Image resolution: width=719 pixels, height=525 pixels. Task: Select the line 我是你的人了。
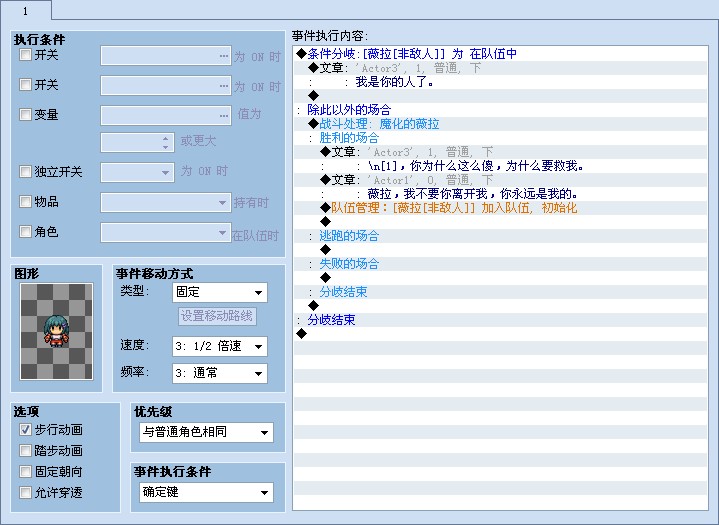pos(500,82)
